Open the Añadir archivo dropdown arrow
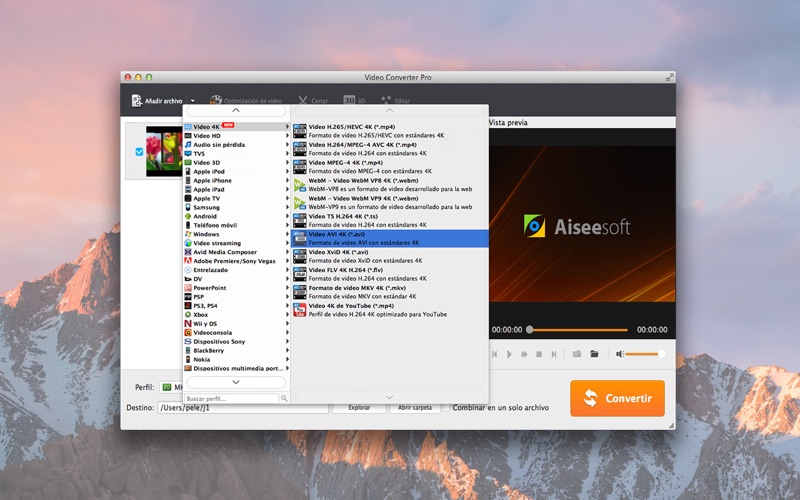800x500 pixels. (x=192, y=101)
